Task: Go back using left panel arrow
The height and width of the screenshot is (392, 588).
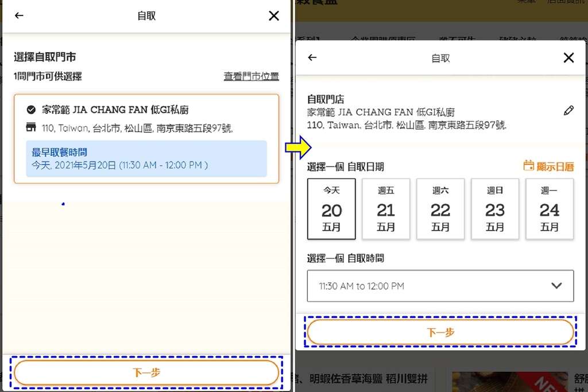Action: (x=19, y=15)
